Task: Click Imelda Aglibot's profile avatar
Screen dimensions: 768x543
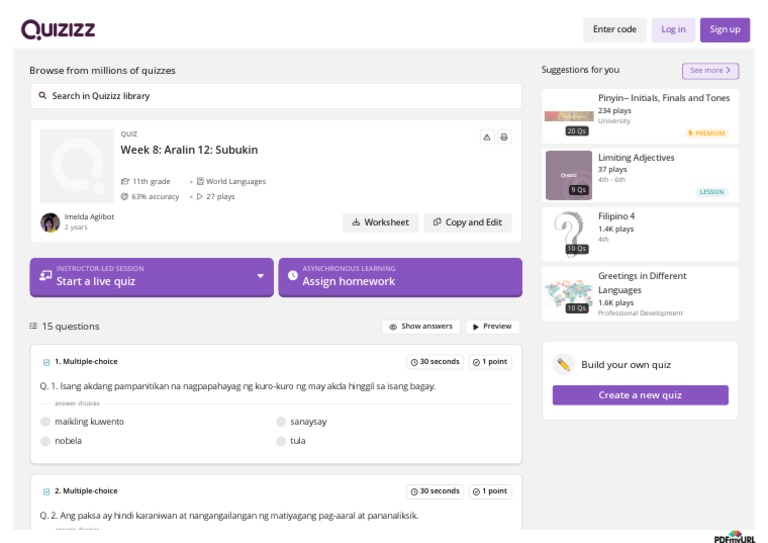Action: tap(50, 222)
